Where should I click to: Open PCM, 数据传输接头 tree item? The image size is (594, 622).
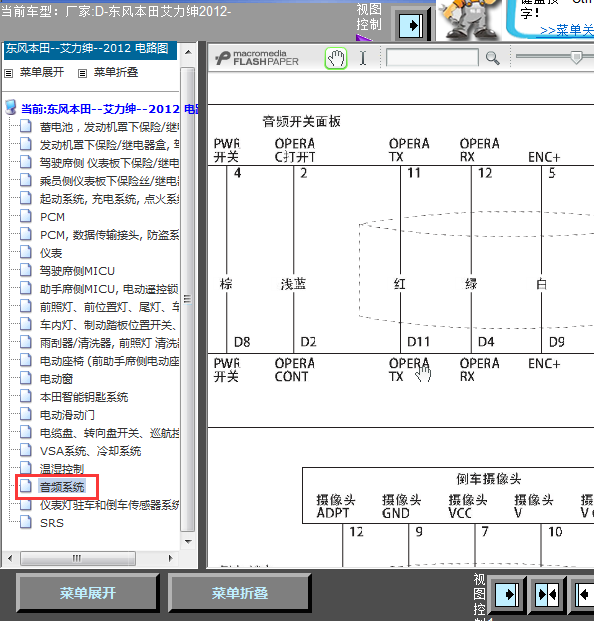(x=109, y=235)
